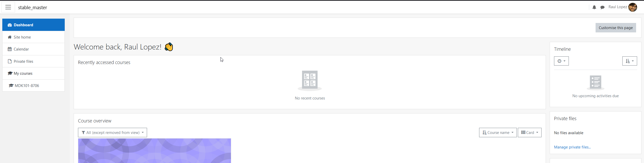Click the Customise this page button

(x=616, y=28)
